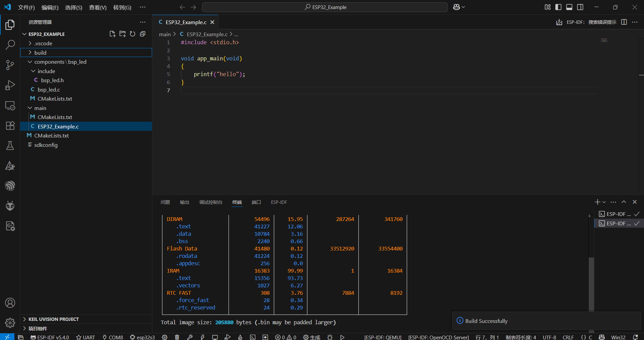644x340 pixels.
Task: Switch to the 调试控制台 tab
Action: (x=211, y=202)
